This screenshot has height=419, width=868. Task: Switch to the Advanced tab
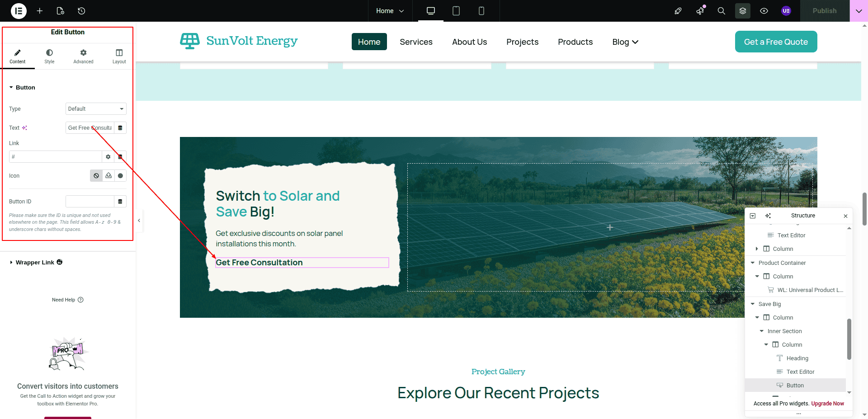coord(83,56)
